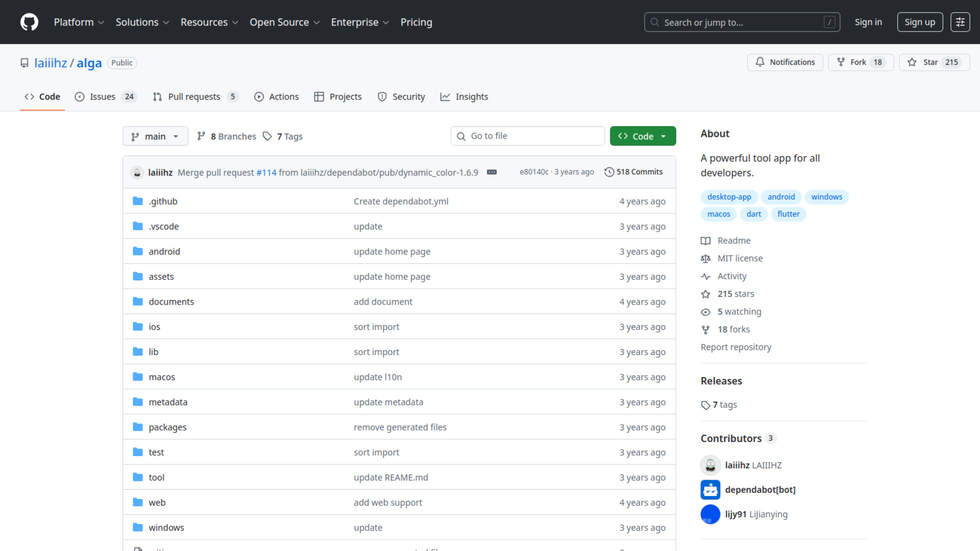Image resolution: width=980 pixels, height=551 pixels.
Task: Click the eye icon for watching
Action: pos(705,312)
